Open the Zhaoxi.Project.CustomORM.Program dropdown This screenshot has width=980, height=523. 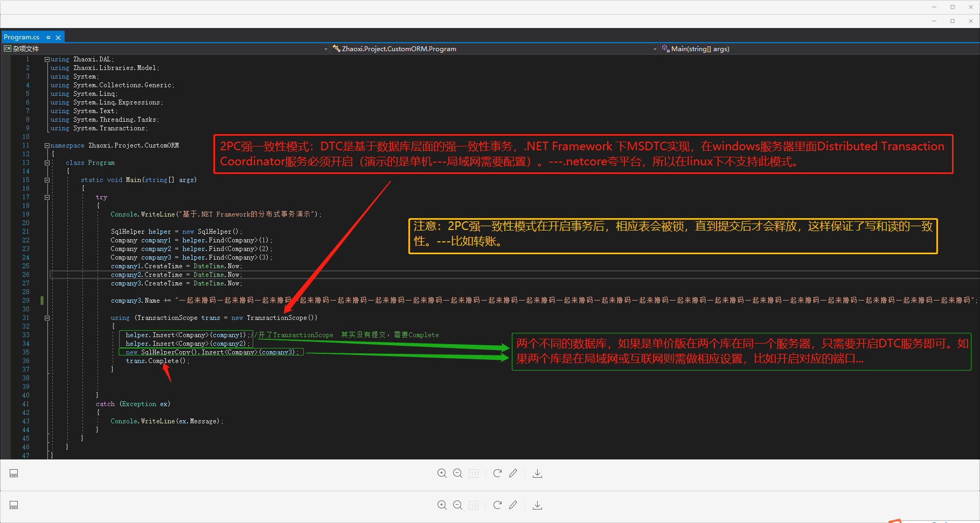click(x=654, y=48)
